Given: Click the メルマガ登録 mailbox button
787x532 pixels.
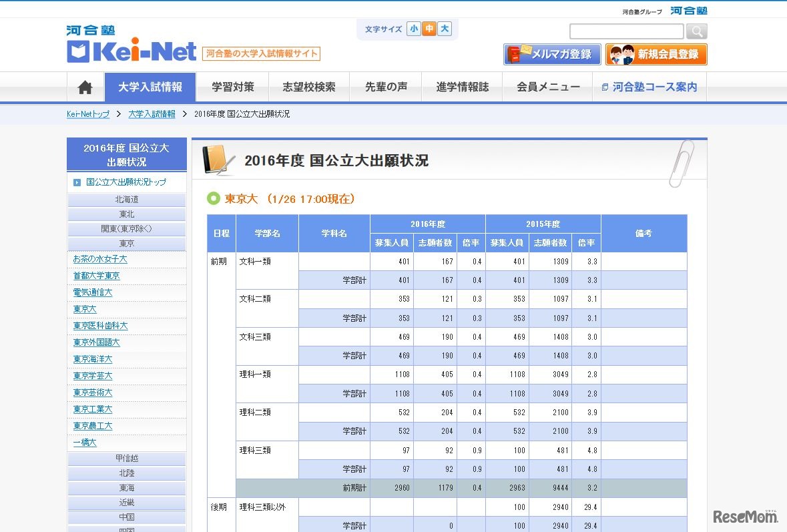Looking at the screenshot, I should (551, 54).
